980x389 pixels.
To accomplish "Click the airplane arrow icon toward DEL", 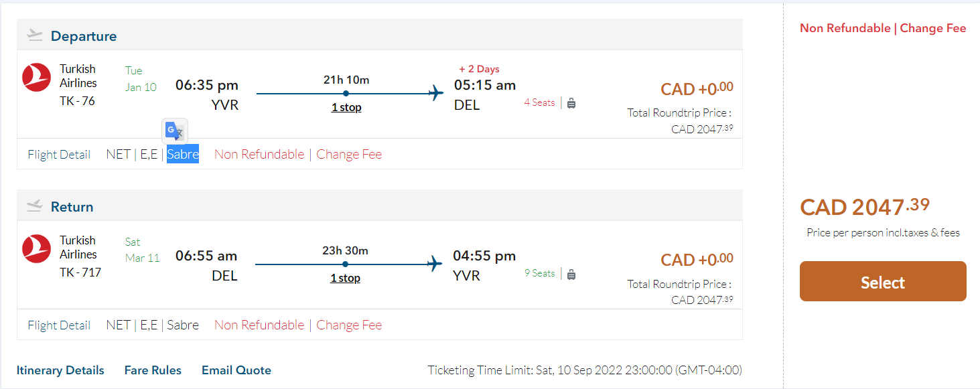I will pyautogui.click(x=437, y=93).
